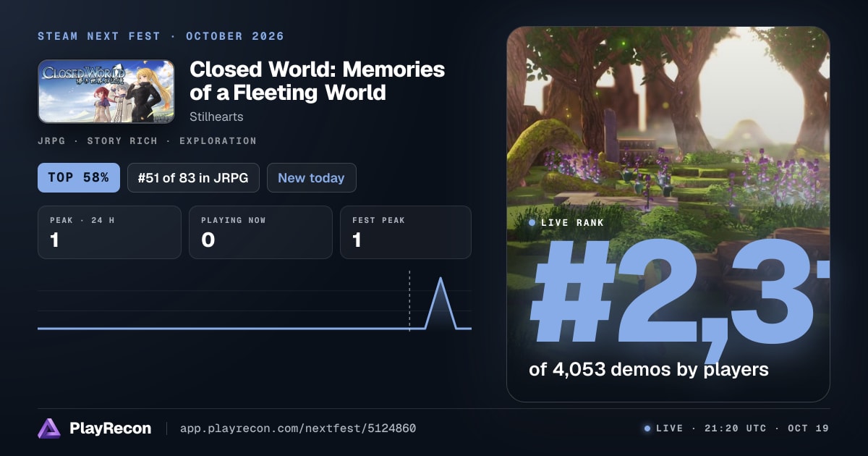Click the PlayRecon brand name
This screenshot has width=868, height=456.
[111, 428]
